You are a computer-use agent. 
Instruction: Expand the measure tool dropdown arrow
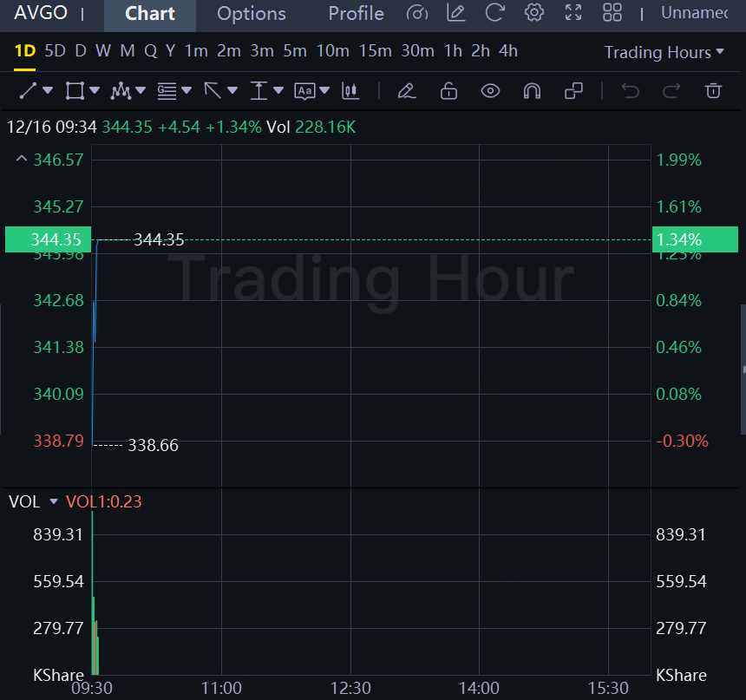pyautogui.click(x=278, y=90)
